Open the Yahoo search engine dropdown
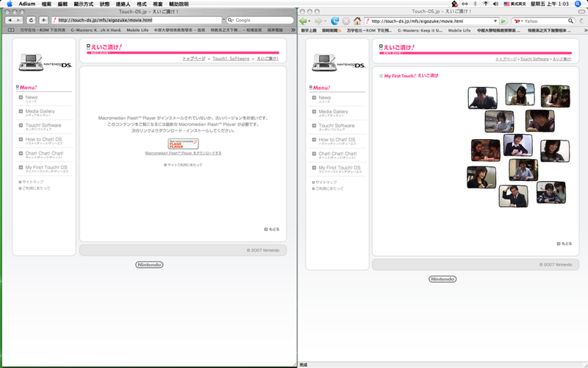The height and width of the screenshot is (368, 588). 519,21
